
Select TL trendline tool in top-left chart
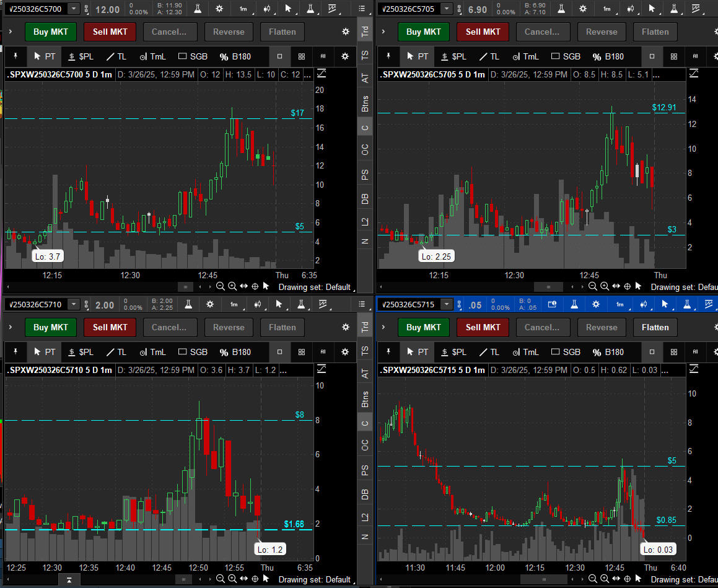(x=116, y=56)
